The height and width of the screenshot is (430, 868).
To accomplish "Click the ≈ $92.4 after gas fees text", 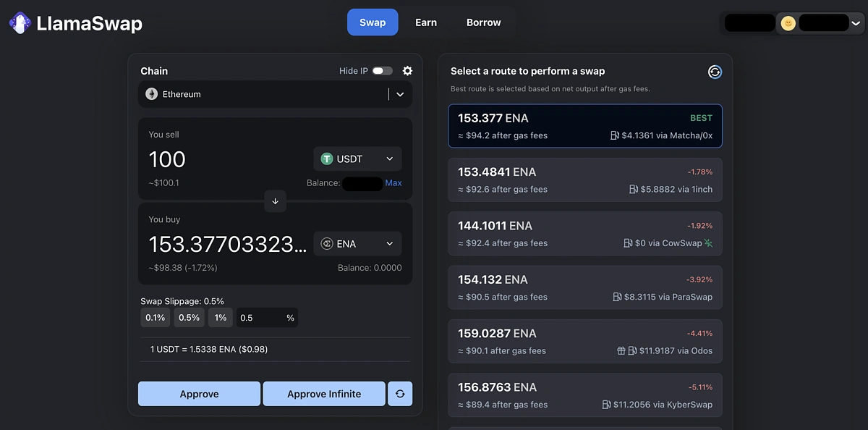I will point(503,243).
